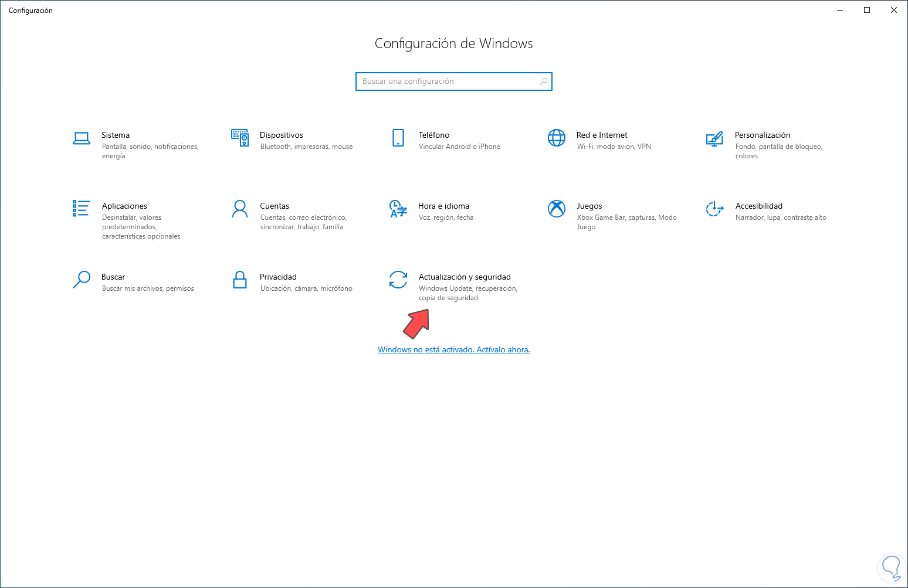Open Personalización via its title
The height and width of the screenshot is (588, 908).
[763, 135]
